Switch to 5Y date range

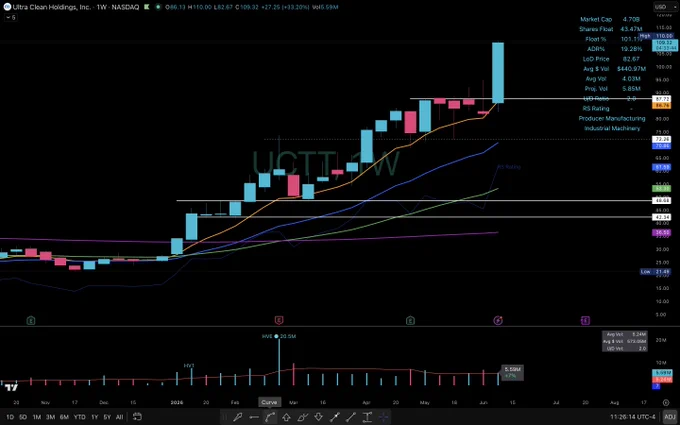107,417
